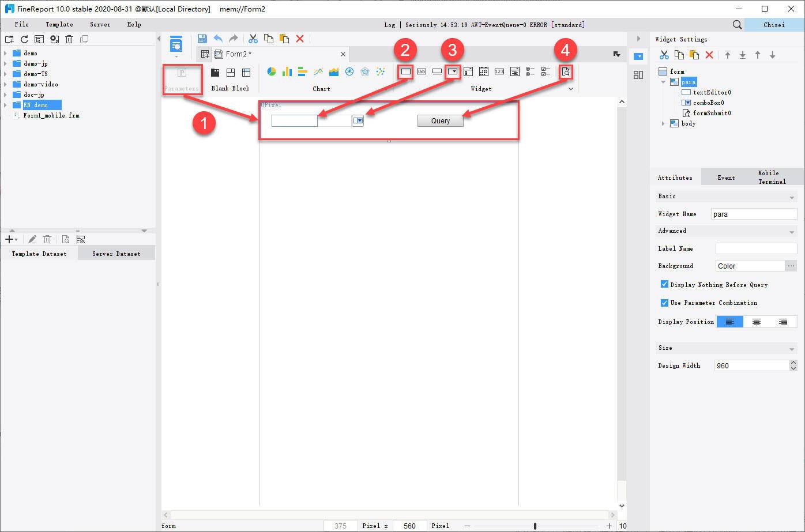The height and width of the screenshot is (532, 805).
Task: Collapse the Size section
Action: point(792,349)
